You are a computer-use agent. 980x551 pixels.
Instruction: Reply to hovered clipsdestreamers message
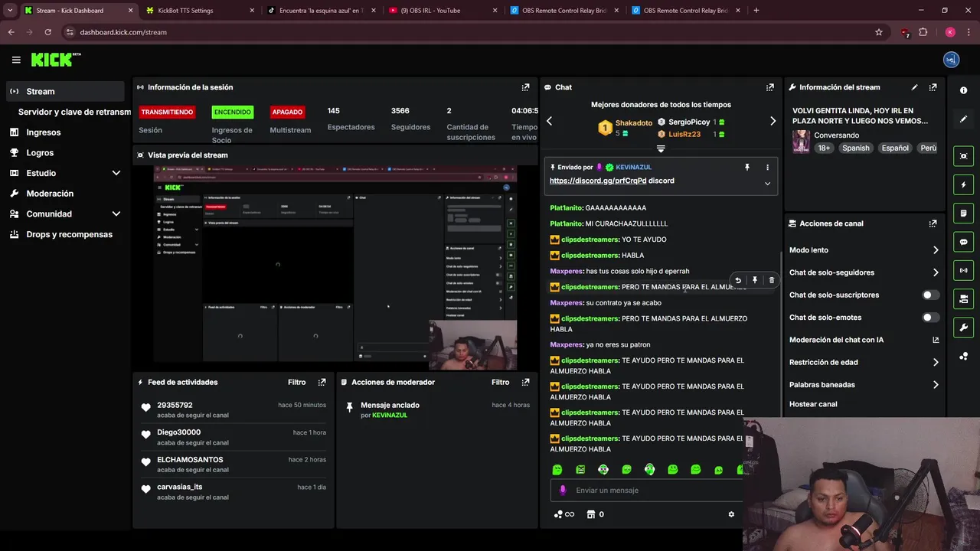(x=738, y=280)
